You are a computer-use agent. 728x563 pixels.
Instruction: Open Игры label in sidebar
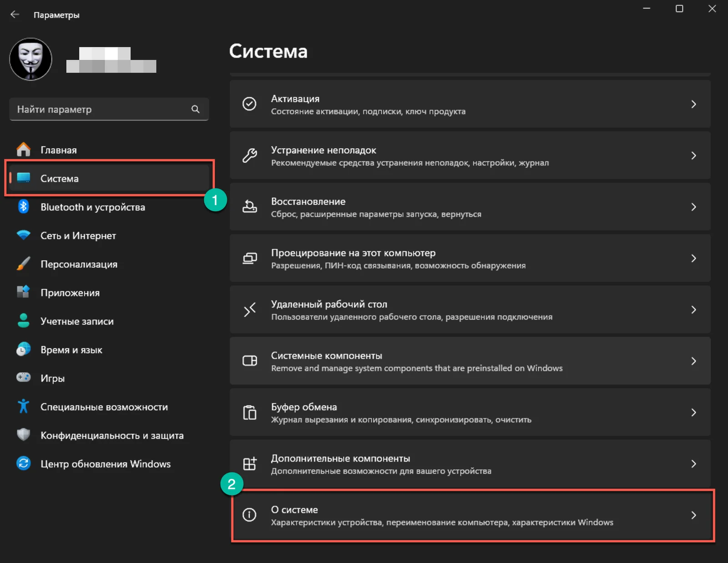click(52, 378)
